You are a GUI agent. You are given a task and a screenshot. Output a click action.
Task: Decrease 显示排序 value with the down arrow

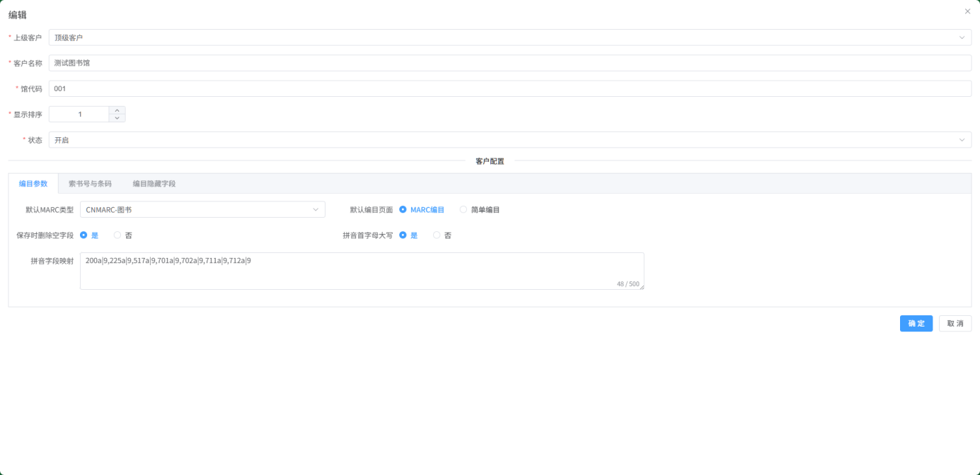117,118
